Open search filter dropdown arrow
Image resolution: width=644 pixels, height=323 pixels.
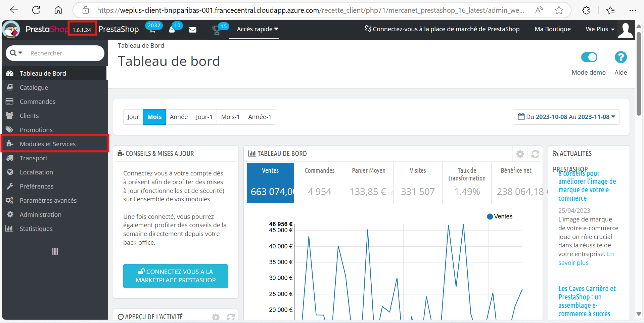tap(16, 53)
